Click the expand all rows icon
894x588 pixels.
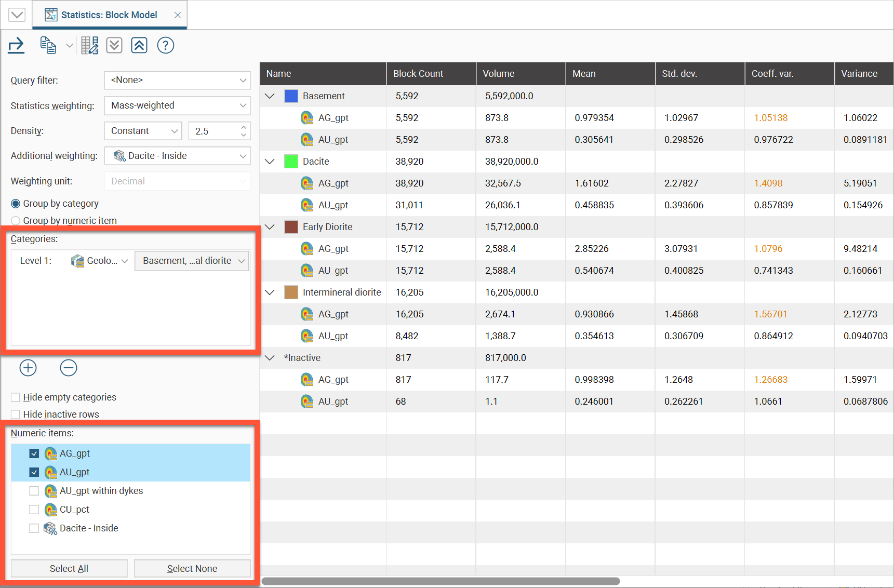point(114,46)
